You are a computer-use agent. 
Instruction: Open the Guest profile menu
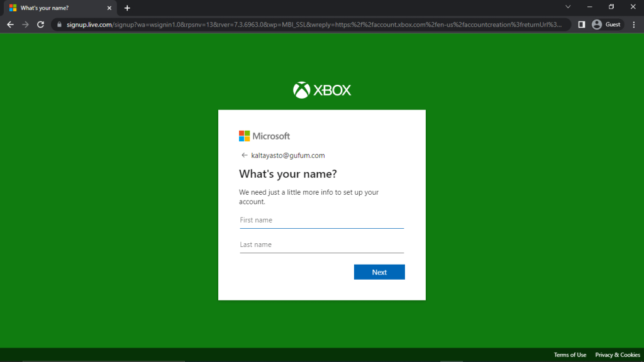tap(607, 25)
